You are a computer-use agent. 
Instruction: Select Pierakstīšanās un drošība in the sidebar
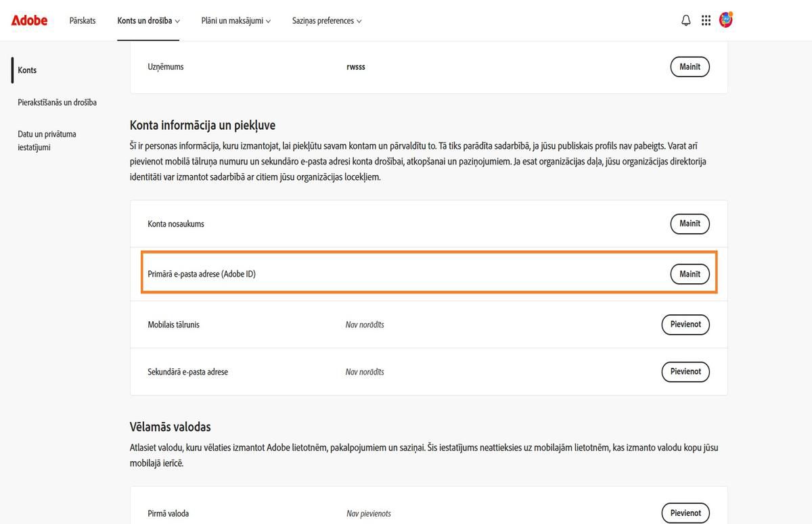[57, 102]
